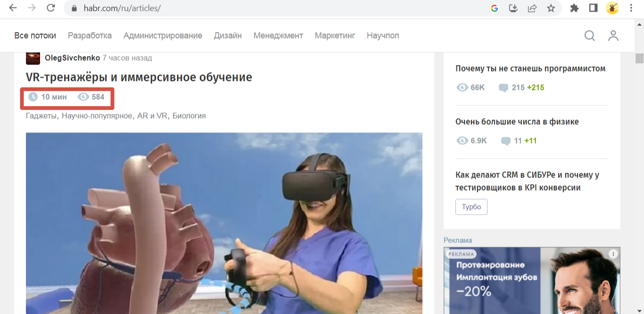Open the Как делают CRM в СИБУРе article

point(527,181)
